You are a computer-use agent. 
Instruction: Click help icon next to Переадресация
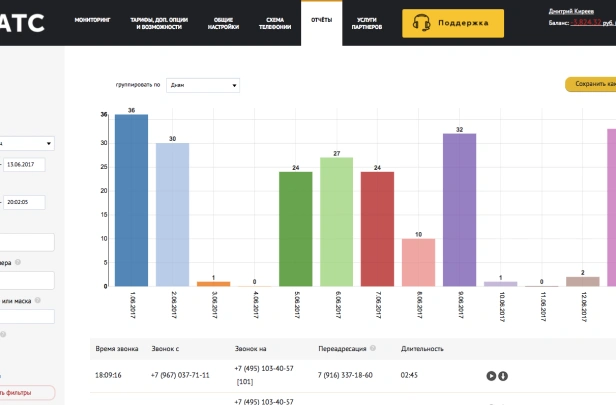373,348
